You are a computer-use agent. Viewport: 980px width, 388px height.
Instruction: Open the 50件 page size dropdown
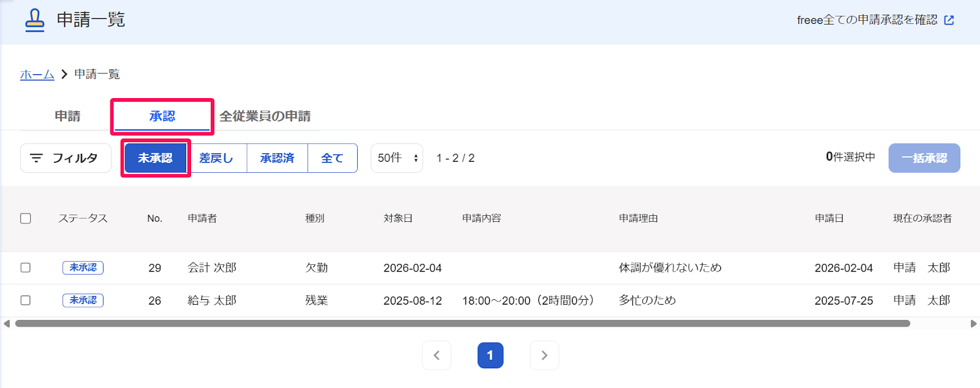click(x=397, y=158)
